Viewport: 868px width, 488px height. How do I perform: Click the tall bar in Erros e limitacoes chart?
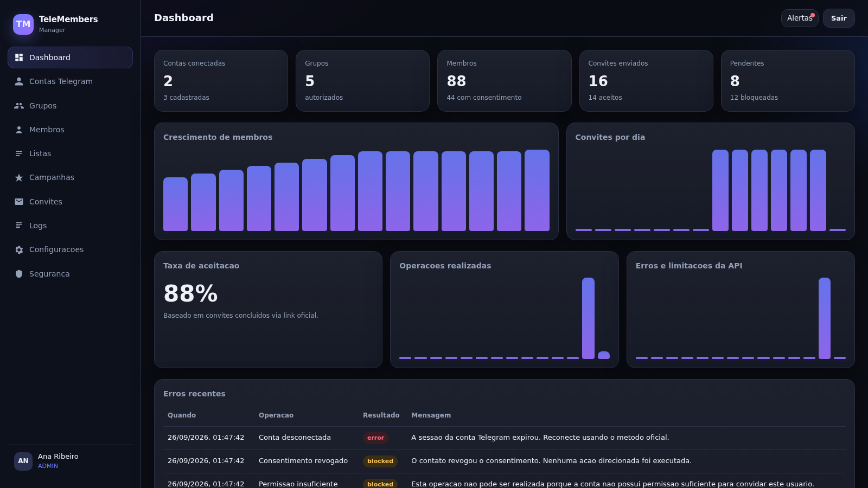pos(825,318)
